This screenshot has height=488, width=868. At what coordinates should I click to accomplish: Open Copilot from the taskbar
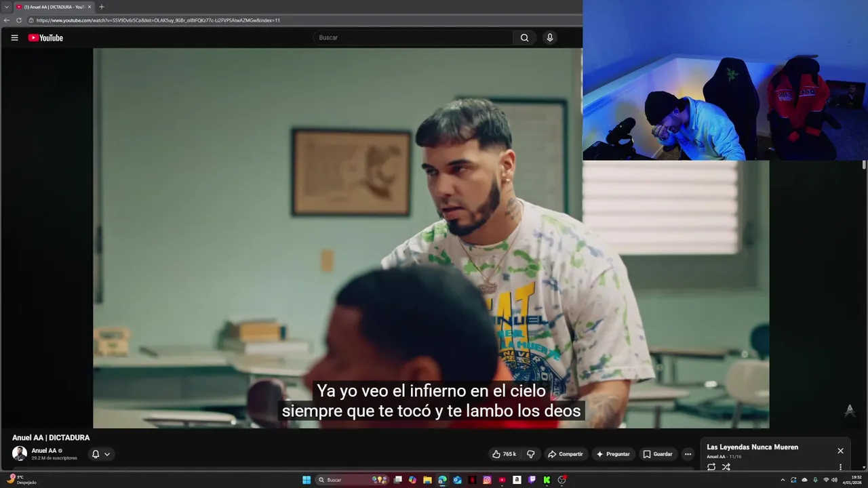coord(412,480)
